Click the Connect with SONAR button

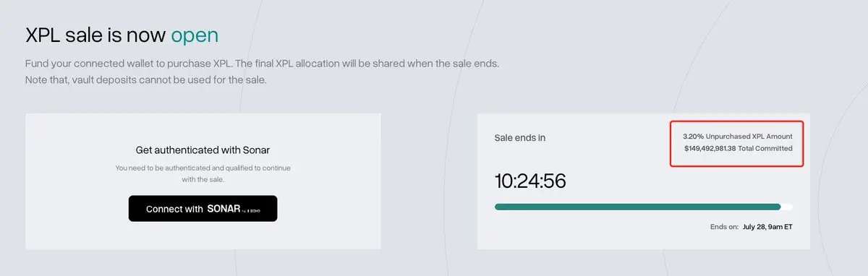tap(203, 209)
